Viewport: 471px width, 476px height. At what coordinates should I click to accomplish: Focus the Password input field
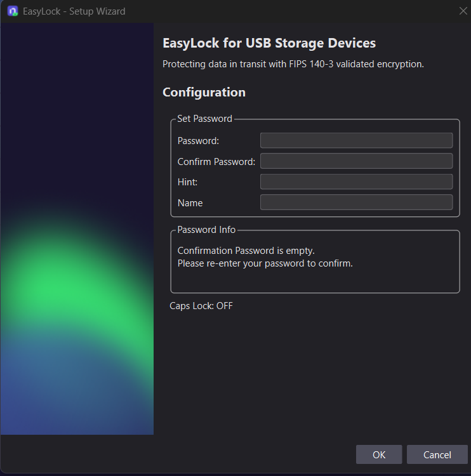click(356, 140)
